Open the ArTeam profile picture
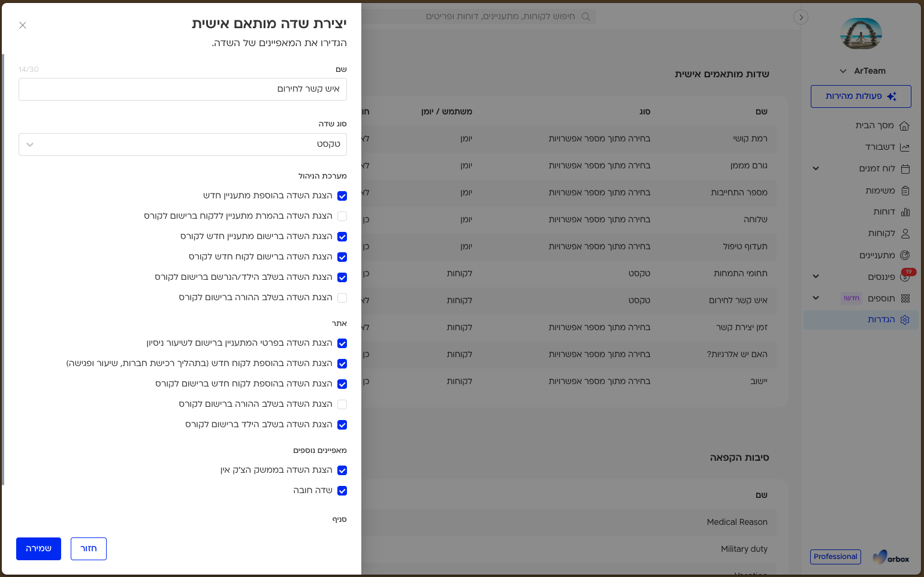The width and height of the screenshot is (924, 577). (x=861, y=34)
